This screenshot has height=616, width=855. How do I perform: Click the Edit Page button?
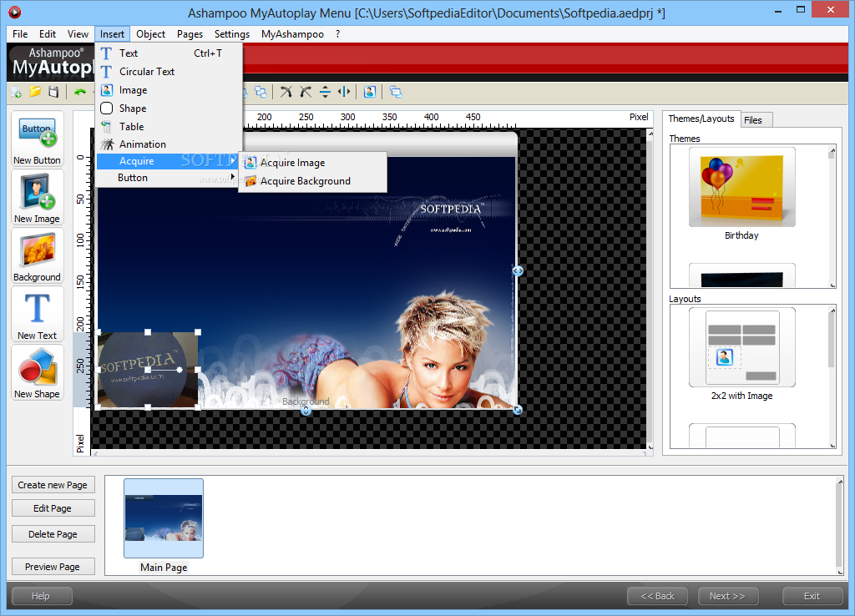(53, 508)
